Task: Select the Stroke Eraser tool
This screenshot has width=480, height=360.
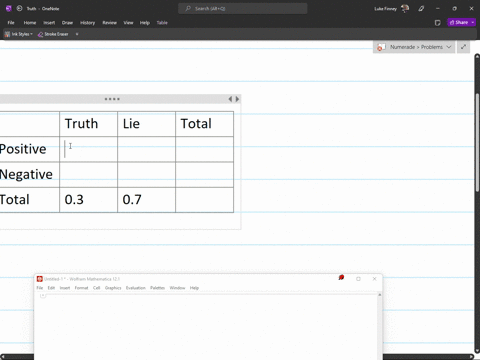Action: click(53, 34)
